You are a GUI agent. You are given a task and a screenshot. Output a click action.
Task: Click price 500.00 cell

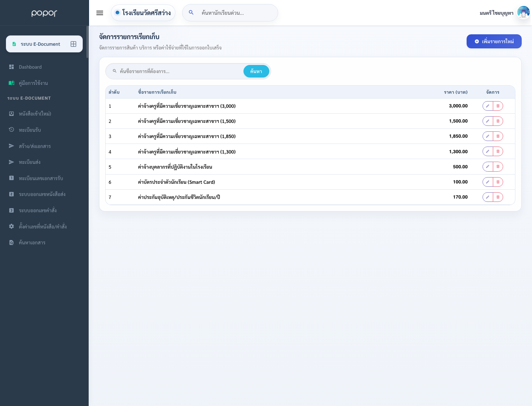[x=460, y=167]
